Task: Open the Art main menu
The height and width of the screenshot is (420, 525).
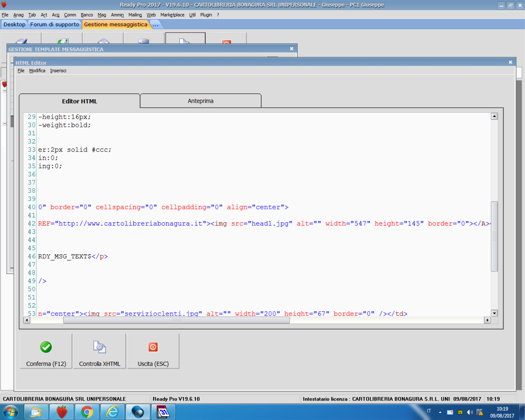Action: click(44, 15)
